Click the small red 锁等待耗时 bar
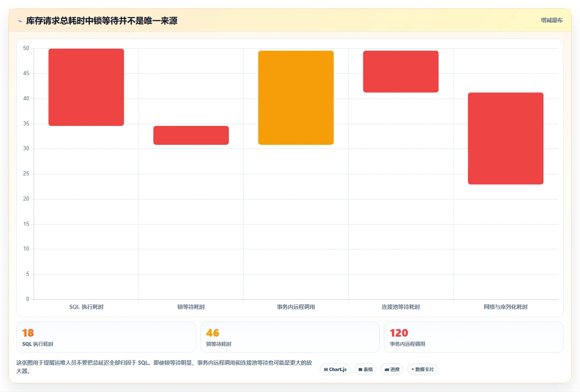The height and width of the screenshot is (392, 580). tap(191, 135)
